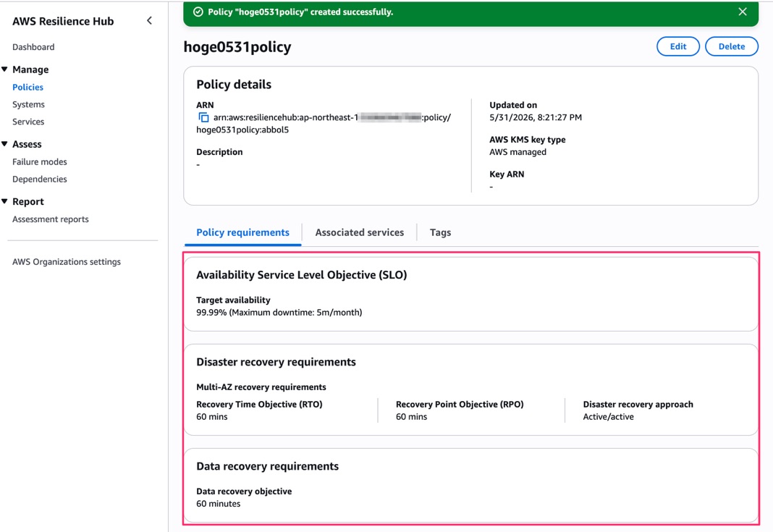
Task: Click Disaster recovery requirements heading
Action: pyautogui.click(x=276, y=362)
